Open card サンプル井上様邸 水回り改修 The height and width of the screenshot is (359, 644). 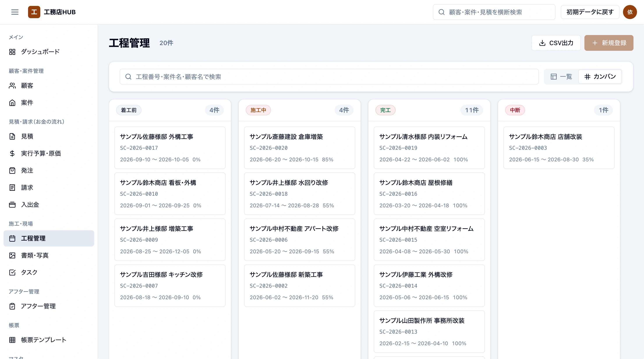[299, 194]
